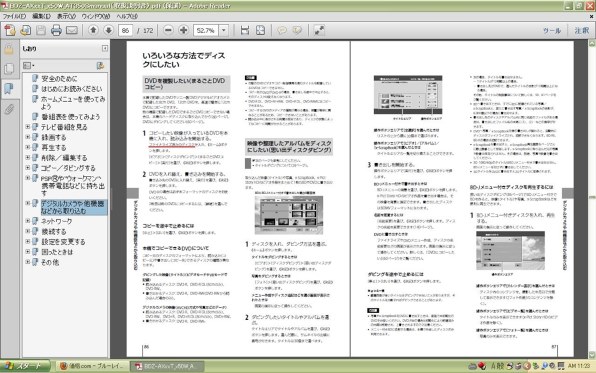Expand the 再生する bookmark
This screenshot has width=596, height=373.
(x=28, y=147)
